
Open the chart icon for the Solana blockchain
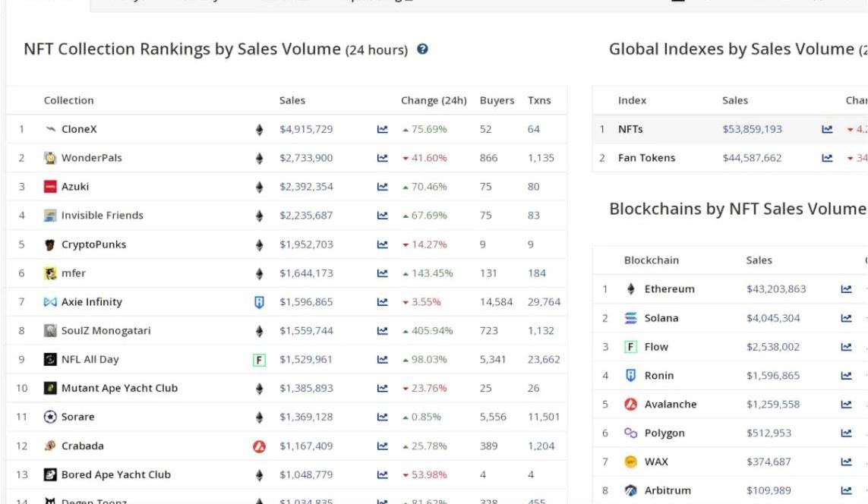pos(846,319)
